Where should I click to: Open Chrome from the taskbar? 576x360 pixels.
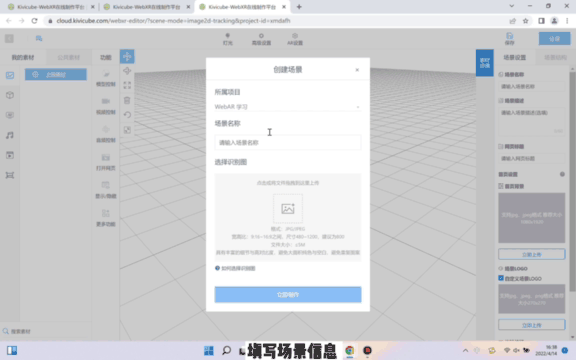(350, 350)
